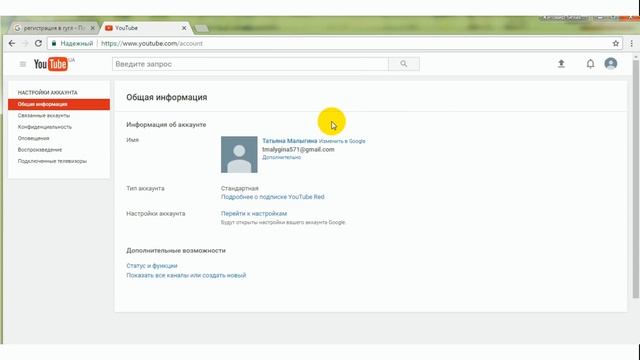The image size is (640, 360).
Task: Bookmark this page with the star icon
Action: (616, 43)
